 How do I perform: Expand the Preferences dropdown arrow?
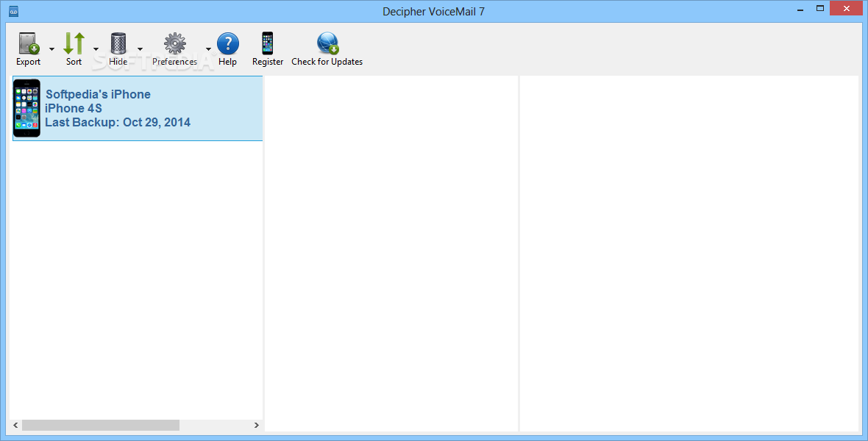point(209,49)
